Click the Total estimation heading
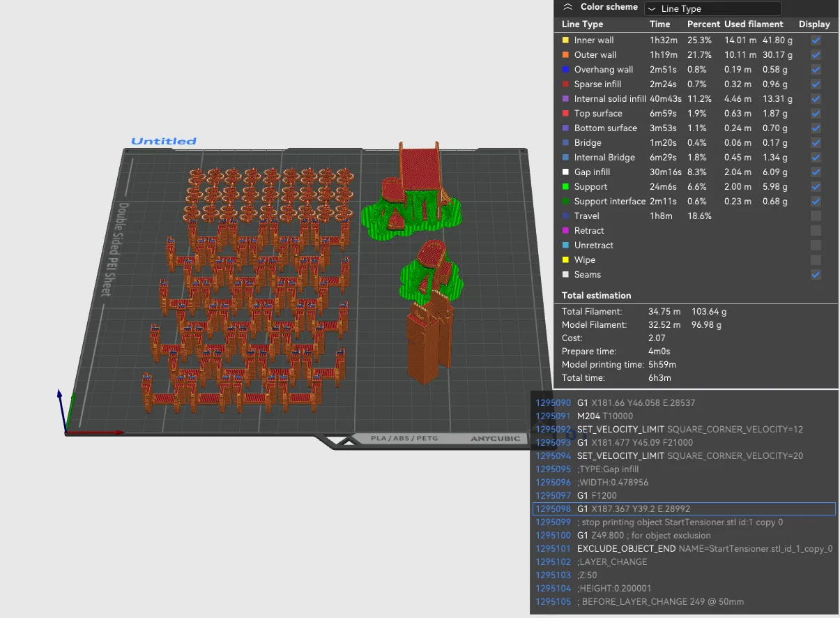The width and height of the screenshot is (840, 618). pyautogui.click(x=597, y=296)
